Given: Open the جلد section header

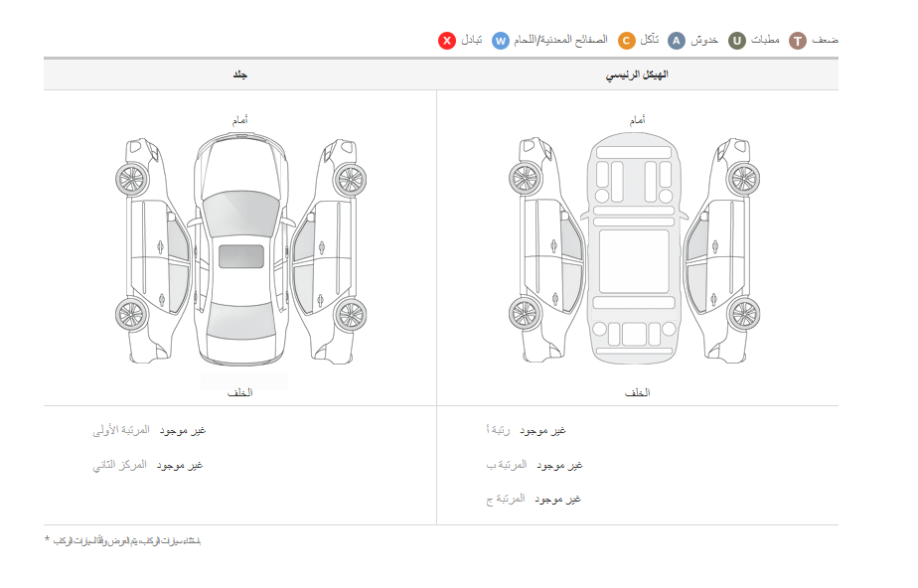Looking at the screenshot, I should point(239,75).
